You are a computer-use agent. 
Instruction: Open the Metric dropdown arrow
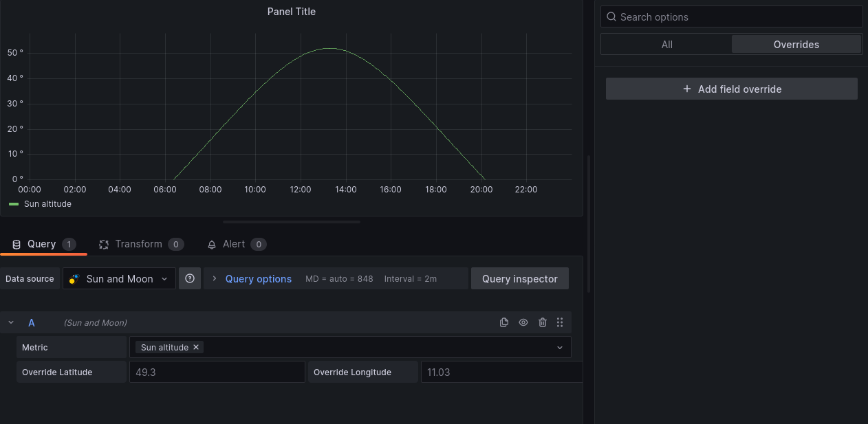[560, 348]
